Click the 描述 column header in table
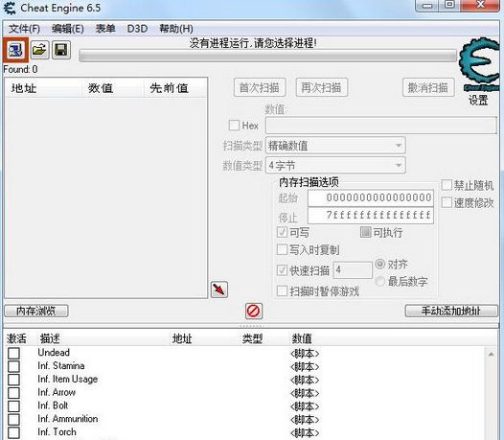This screenshot has width=504, height=440. [50, 338]
